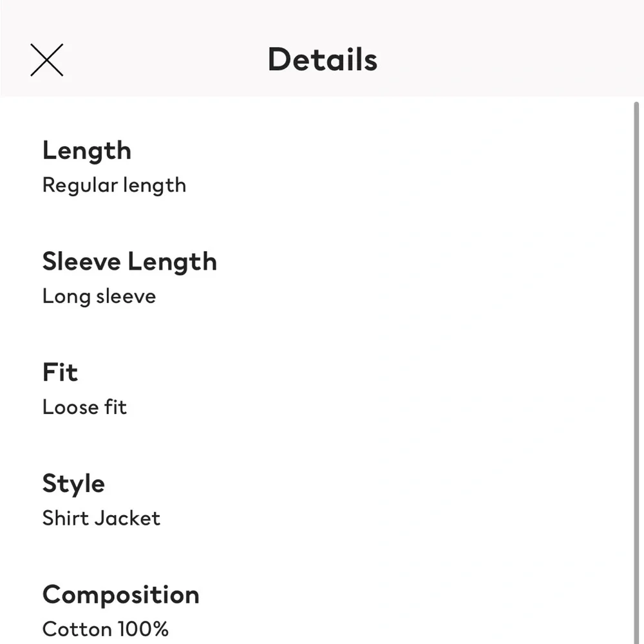
Task: Select the Composition heading
Action: 120,594
